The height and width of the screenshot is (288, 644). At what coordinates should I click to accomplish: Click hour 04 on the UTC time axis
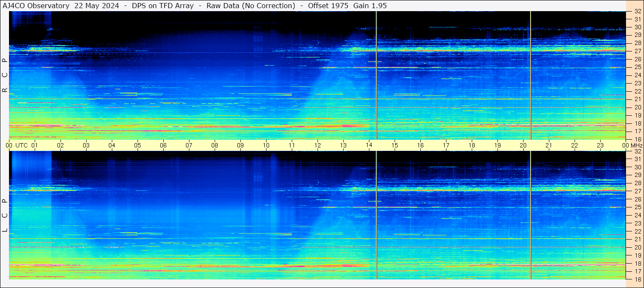tap(112, 145)
